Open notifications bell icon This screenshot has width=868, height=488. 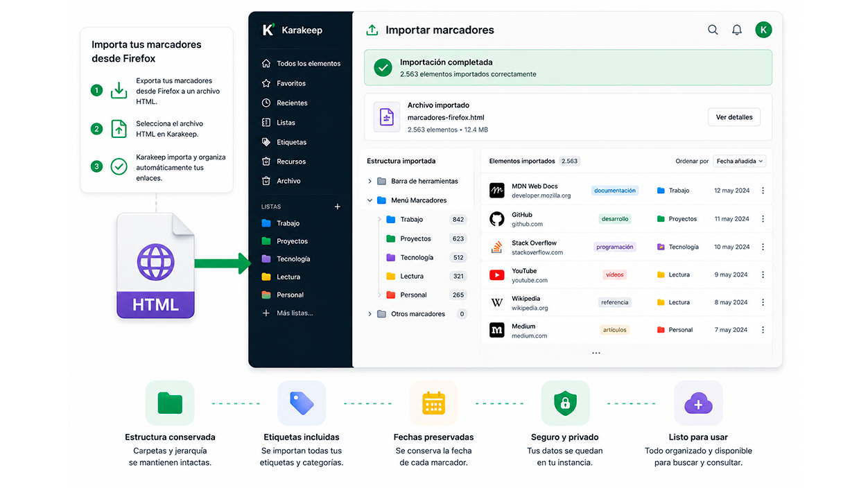pos(737,30)
